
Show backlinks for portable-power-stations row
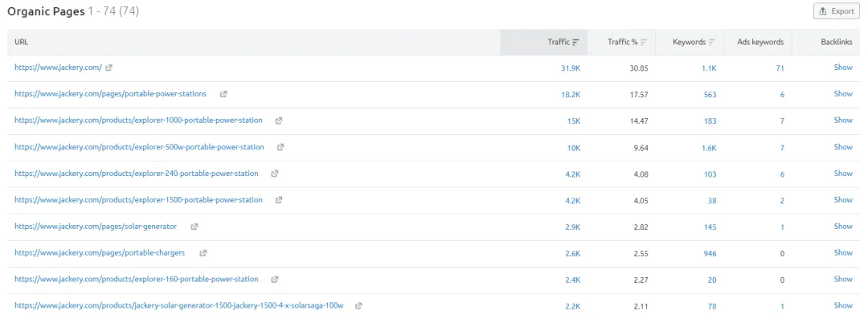[x=843, y=94]
